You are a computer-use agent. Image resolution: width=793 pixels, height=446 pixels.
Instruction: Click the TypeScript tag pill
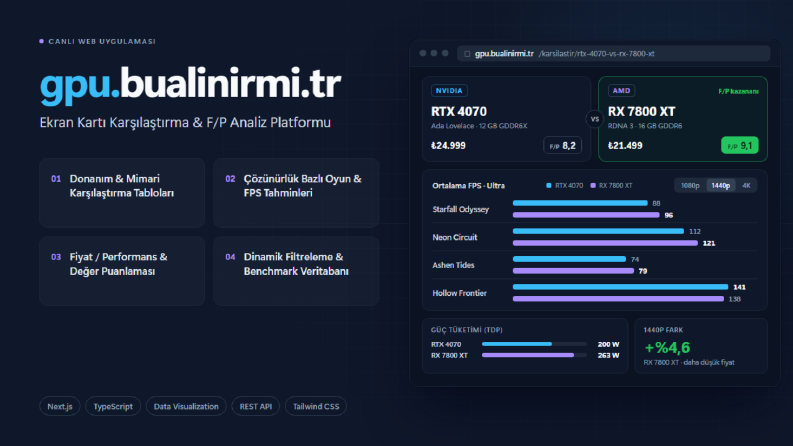(x=113, y=406)
